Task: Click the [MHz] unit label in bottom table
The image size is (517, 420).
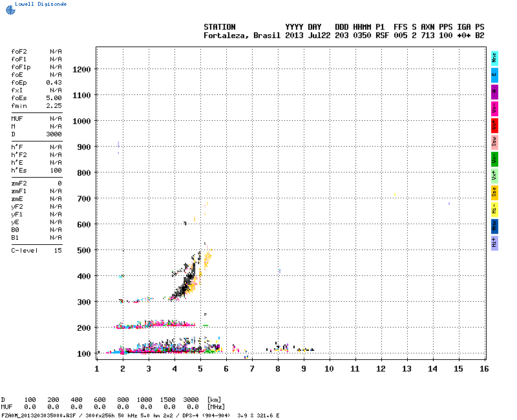Action: point(216,407)
